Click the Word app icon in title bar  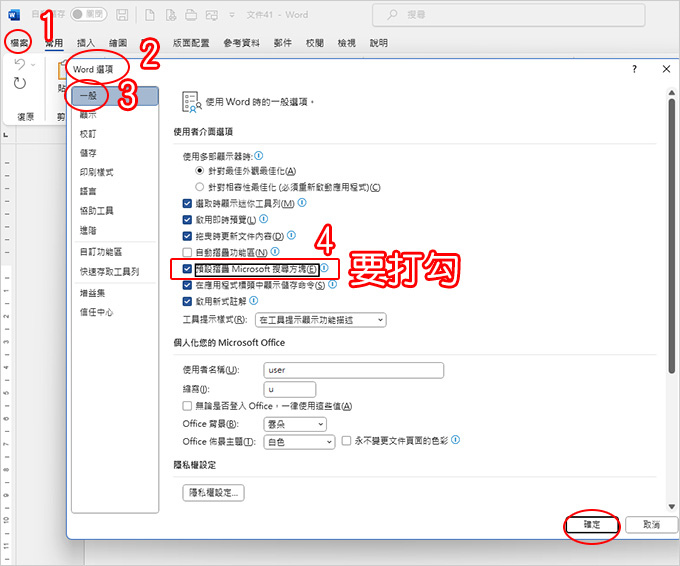pyautogui.click(x=14, y=15)
